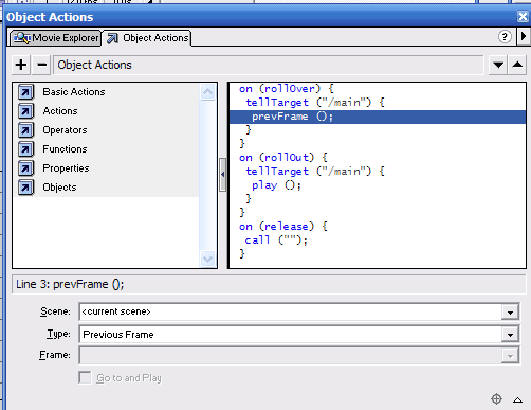This screenshot has height=410, width=531.
Task: Switch to the Movie Explorer tab
Action: click(56, 38)
